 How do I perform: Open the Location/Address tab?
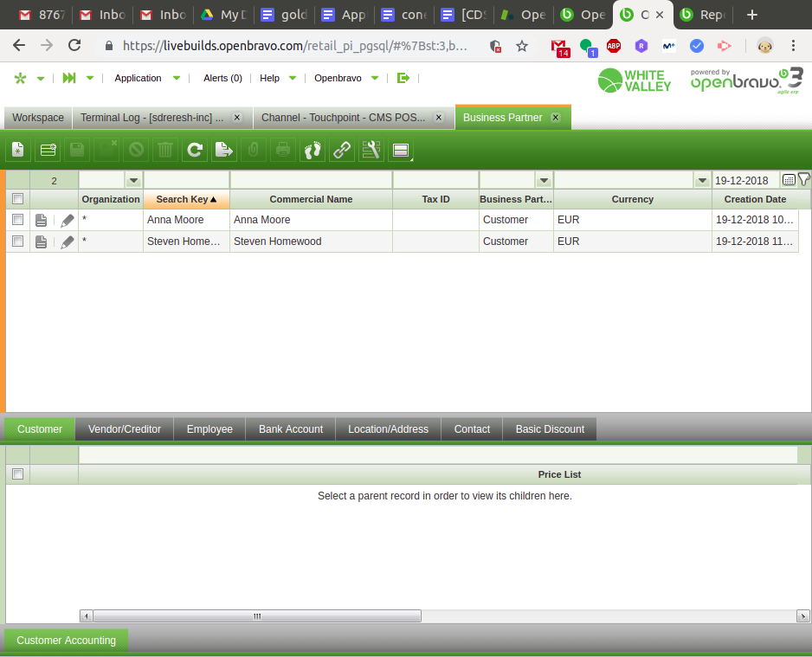click(388, 428)
